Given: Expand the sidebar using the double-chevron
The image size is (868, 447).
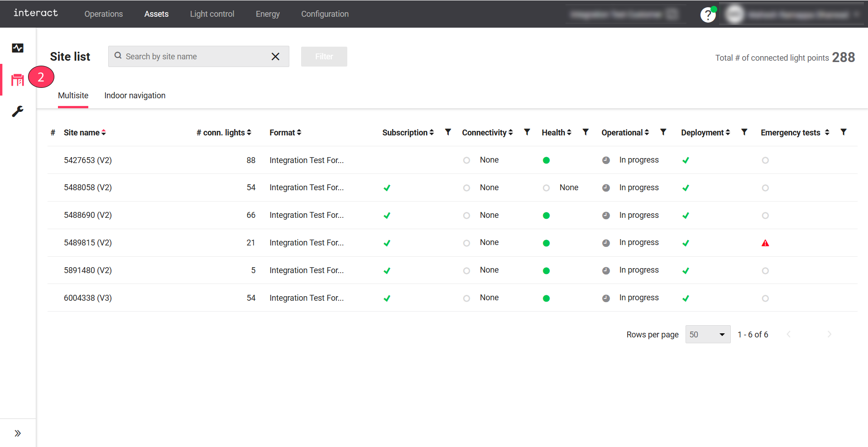Looking at the screenshot, I should (18, 433).
